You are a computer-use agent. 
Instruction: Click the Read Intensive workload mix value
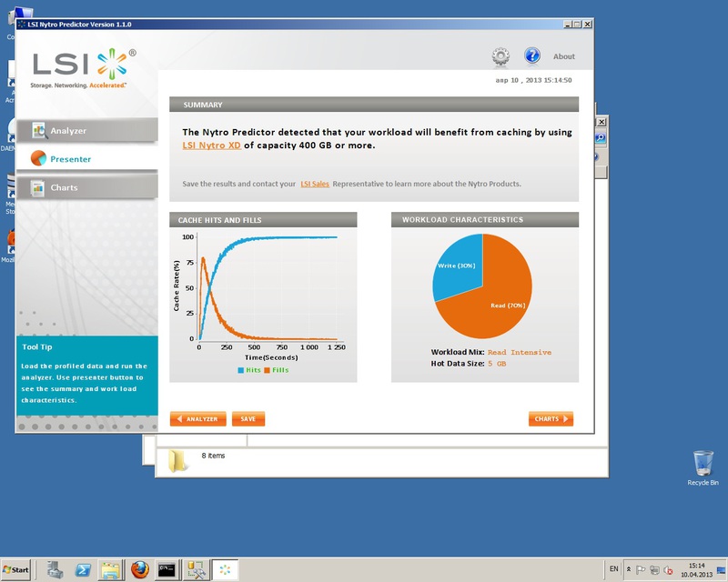click(x=520, y=352)
